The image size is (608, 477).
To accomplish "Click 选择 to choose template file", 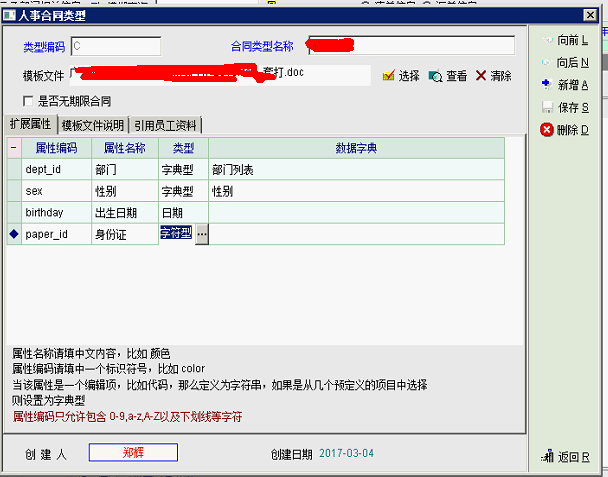I will coord(401,76).
